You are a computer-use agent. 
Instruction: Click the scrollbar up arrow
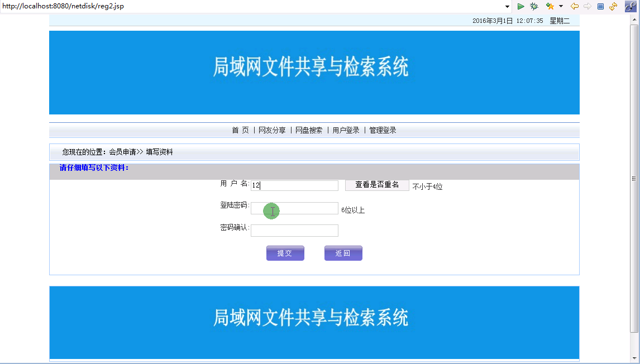[x=634, y=18]
